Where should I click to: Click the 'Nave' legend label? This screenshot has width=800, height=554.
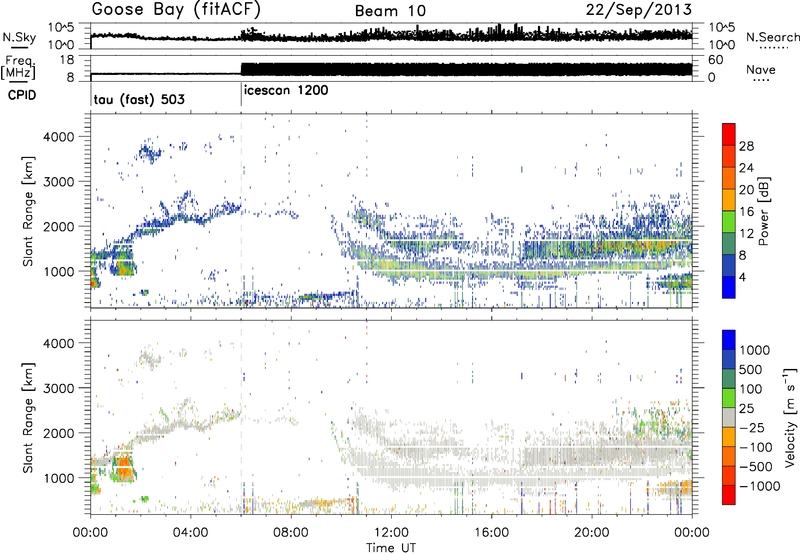tap(761, 69)
